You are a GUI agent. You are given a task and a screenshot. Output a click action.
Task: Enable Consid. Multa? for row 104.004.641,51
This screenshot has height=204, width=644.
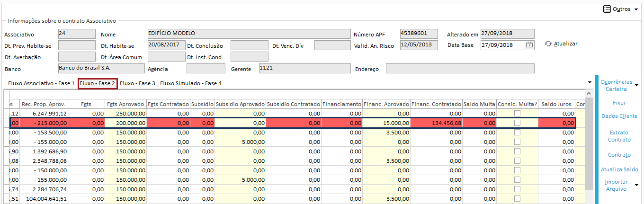517,199
